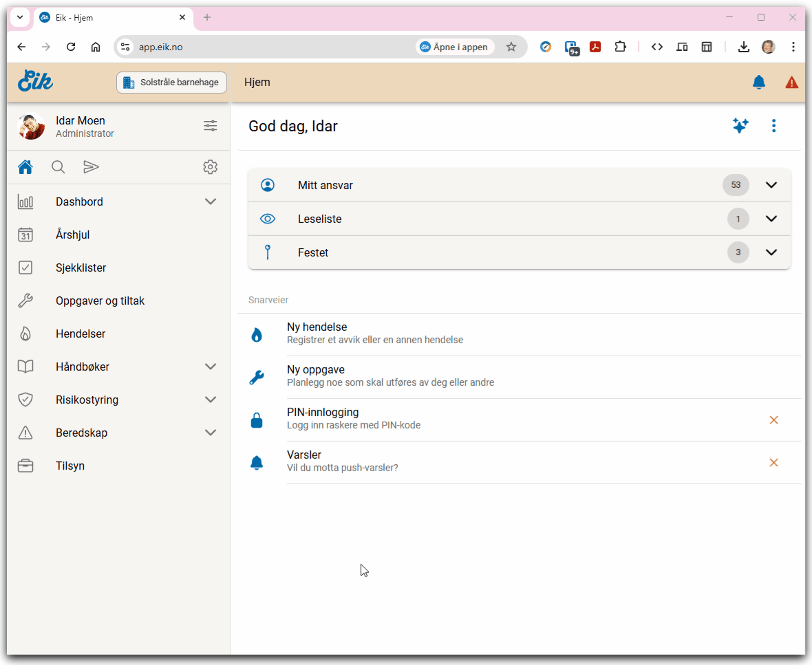Dismiss the Varsler push notification prompt
Viewport: 812px width, 665px height.
click(773, 462)
